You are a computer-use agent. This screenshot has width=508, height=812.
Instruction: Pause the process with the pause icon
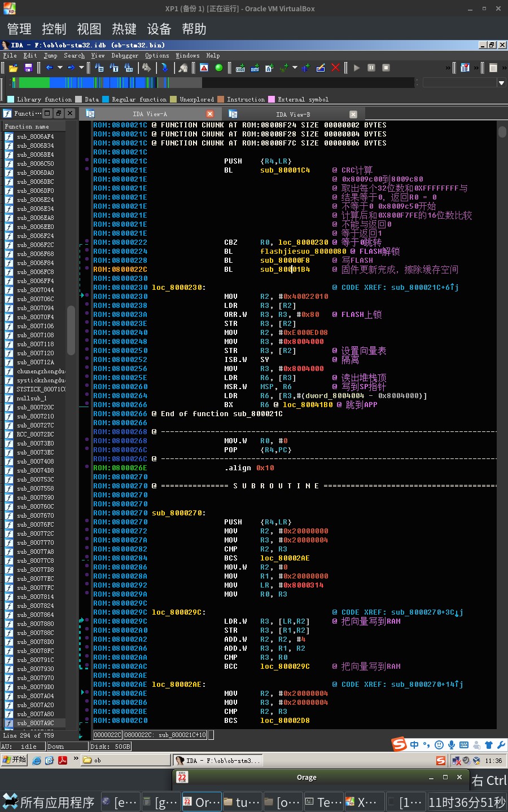click(x=371, y=68)
